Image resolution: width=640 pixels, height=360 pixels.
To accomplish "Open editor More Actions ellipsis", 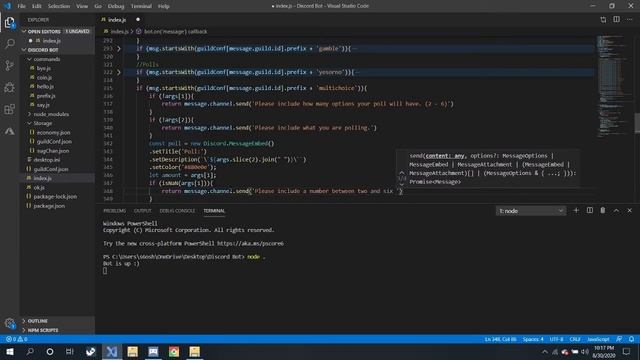I will click(629, 20).
